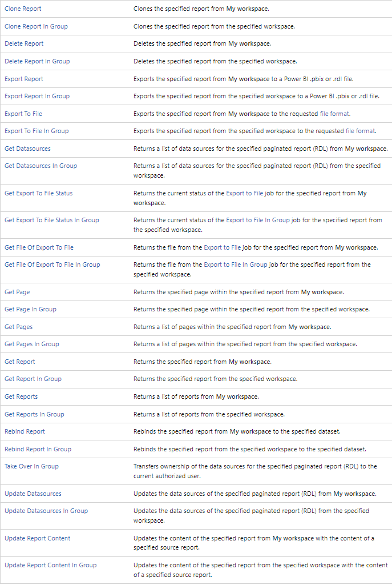Click the Take Over In Group link
This screenshot has height=585, width=392.
click(x=31, y=466)
